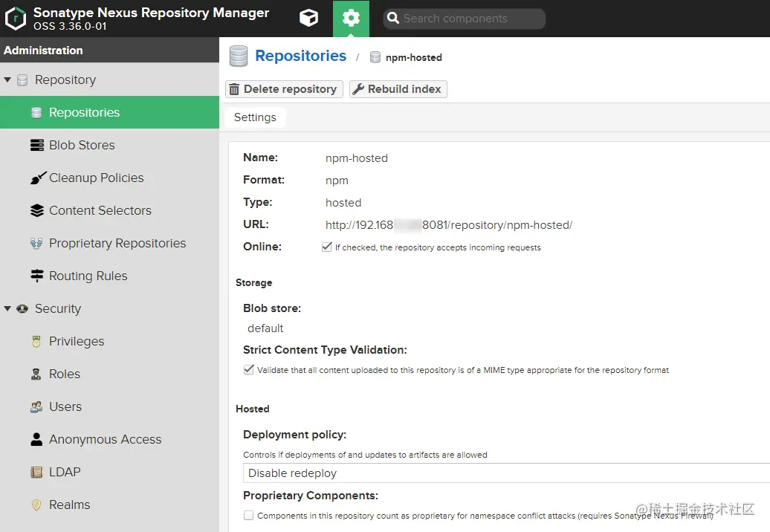Screen dimensions: 770x532
Task: Click the Routing Rules signpost icon
Action: pyautogui.click(x=37, y=276)
